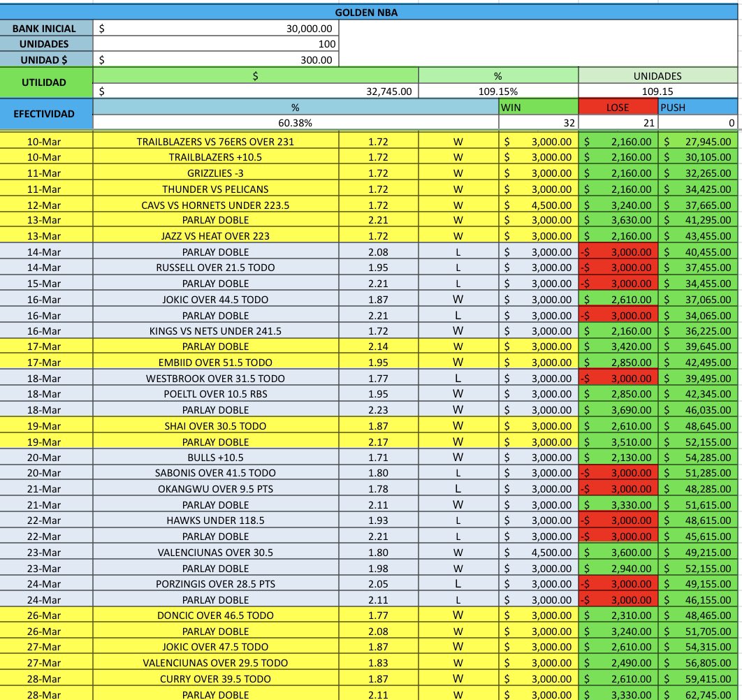Select JAZZ VS HEAT OVER 223 cell

[216, 235]
